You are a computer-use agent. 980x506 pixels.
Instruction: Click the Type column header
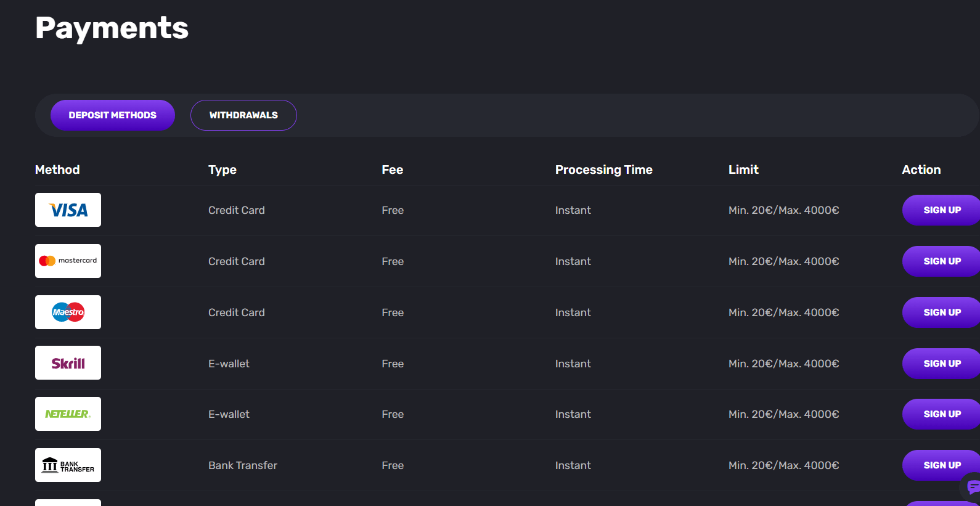(x=223, y=170)
